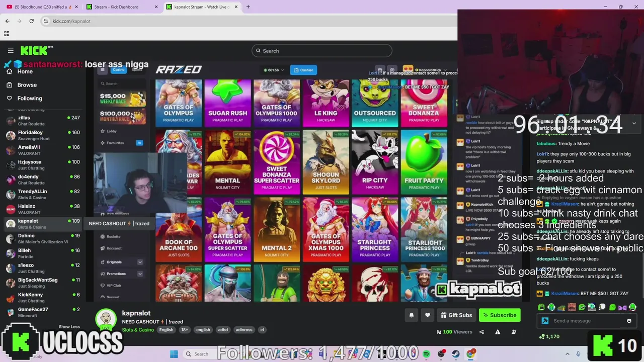Expand the Razed balance dropdown 601.56

click(274, 70)
